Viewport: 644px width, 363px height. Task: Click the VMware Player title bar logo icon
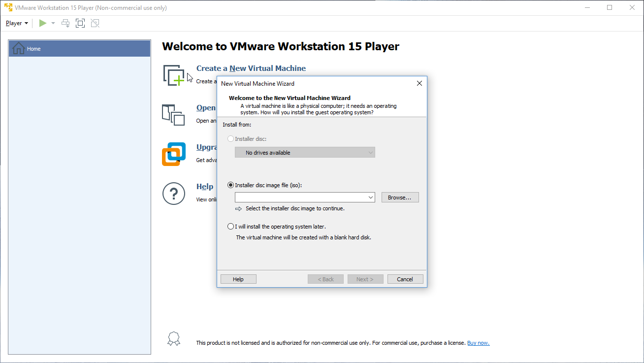[x=8, y=7]
